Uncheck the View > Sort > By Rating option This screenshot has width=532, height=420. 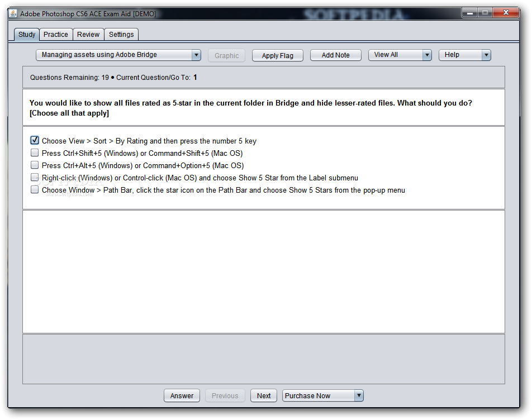coord(35,140)
